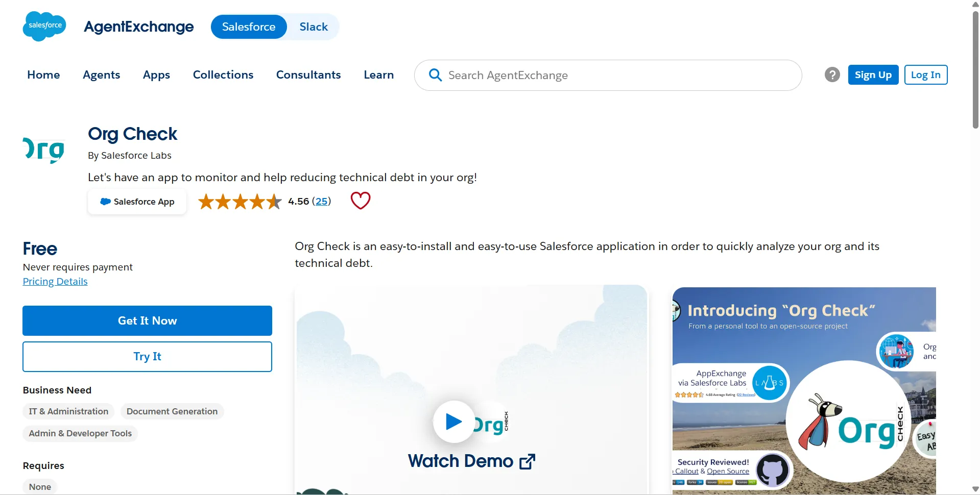Click the scrollbar down arrow
The image size is (980, 495).
[x=975, y=489]
